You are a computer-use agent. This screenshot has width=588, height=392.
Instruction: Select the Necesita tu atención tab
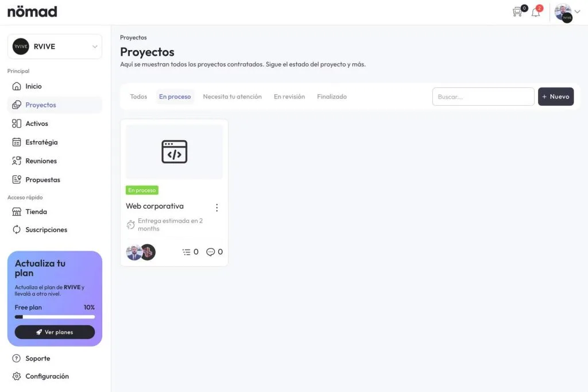(232, 97)
